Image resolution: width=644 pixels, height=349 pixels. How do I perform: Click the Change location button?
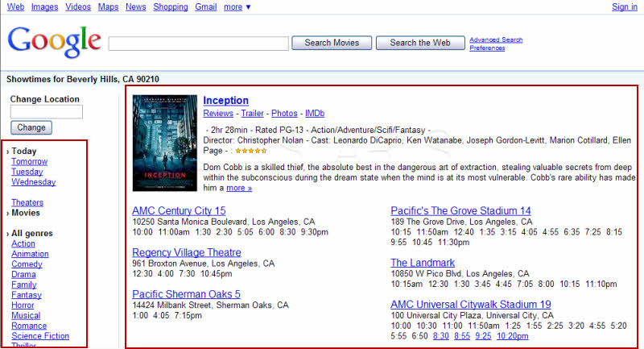[x=31, y=127]
